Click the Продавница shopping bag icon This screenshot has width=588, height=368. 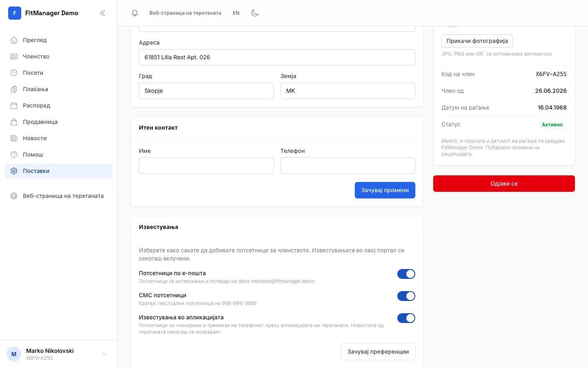click(14, 122)
